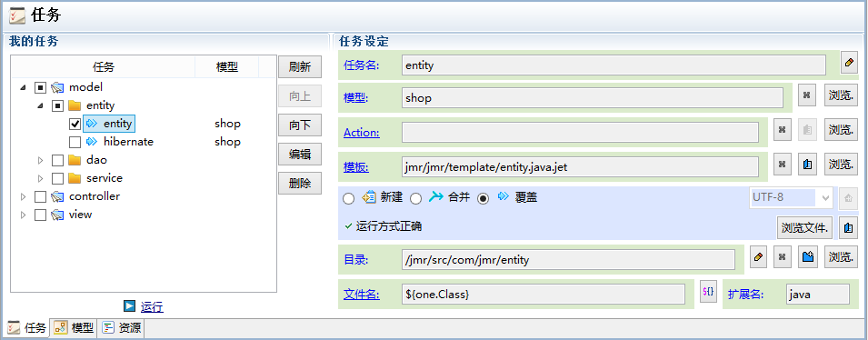The image size is (868, 340).
Task: Expand the view node
Action: (x=23, y=215)
